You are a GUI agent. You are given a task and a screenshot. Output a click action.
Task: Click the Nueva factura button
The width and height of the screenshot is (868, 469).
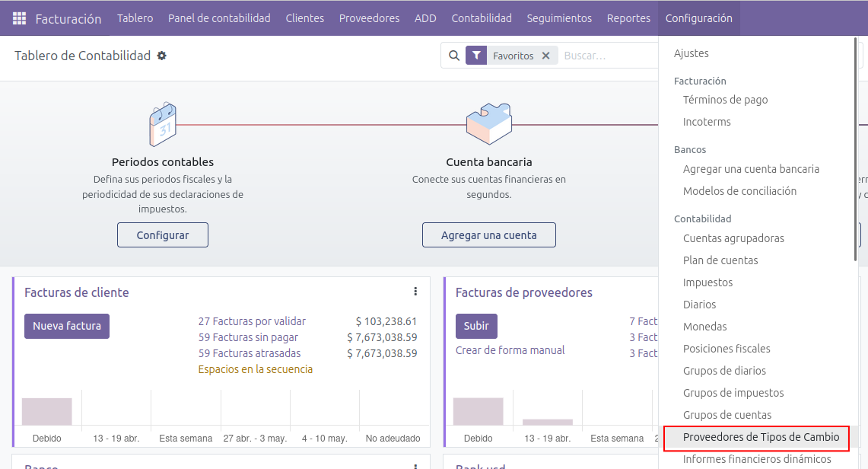67,326
